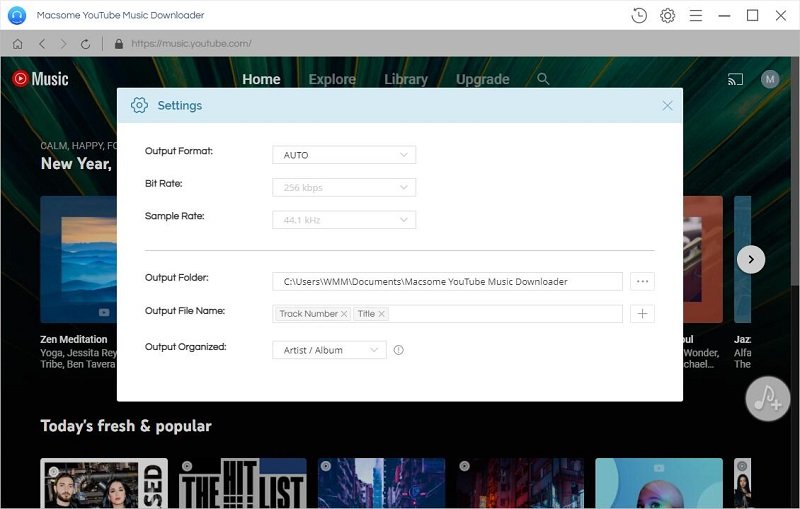
Task: Open the first fresh & popular thumbnail
Action: 104,483
